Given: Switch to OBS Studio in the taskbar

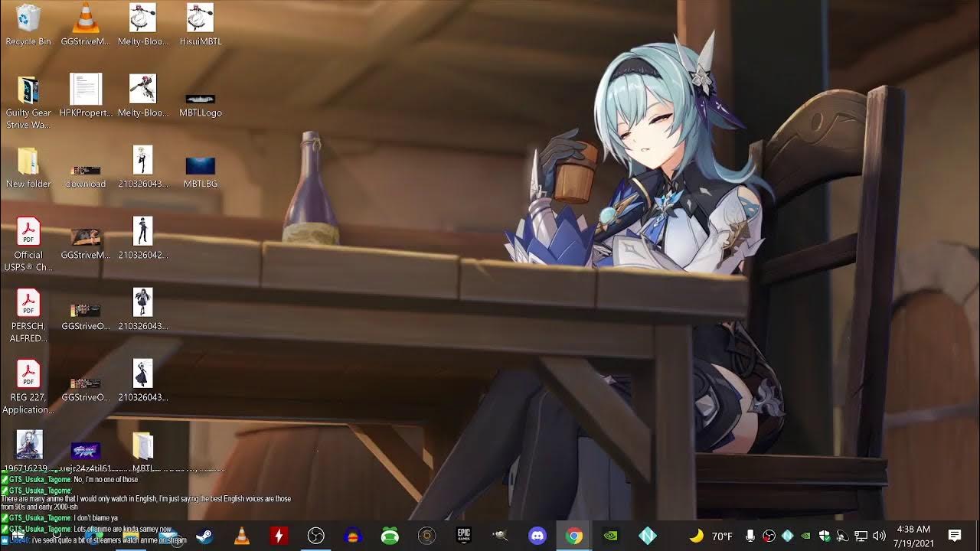Looking at the screenshot, I should [315, 536].
